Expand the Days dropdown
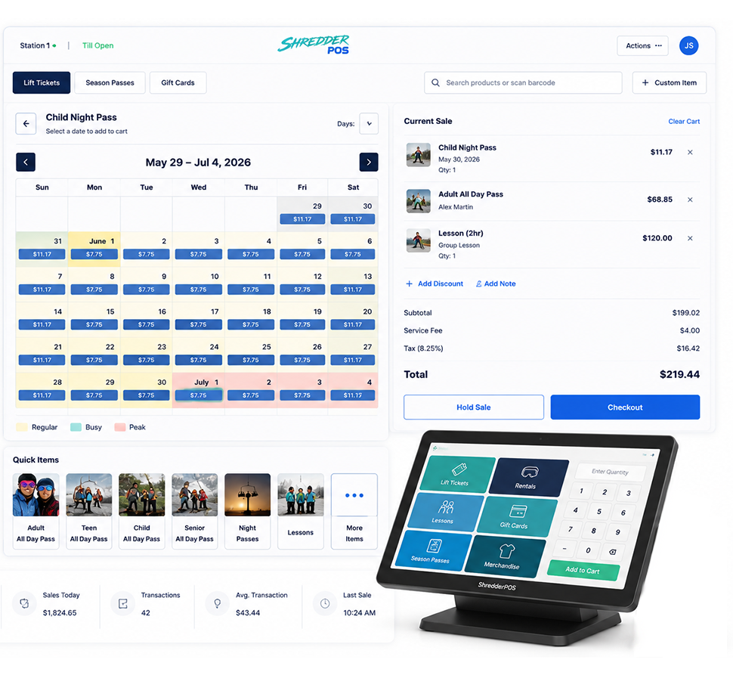The image size is (733, 700). 369,123
